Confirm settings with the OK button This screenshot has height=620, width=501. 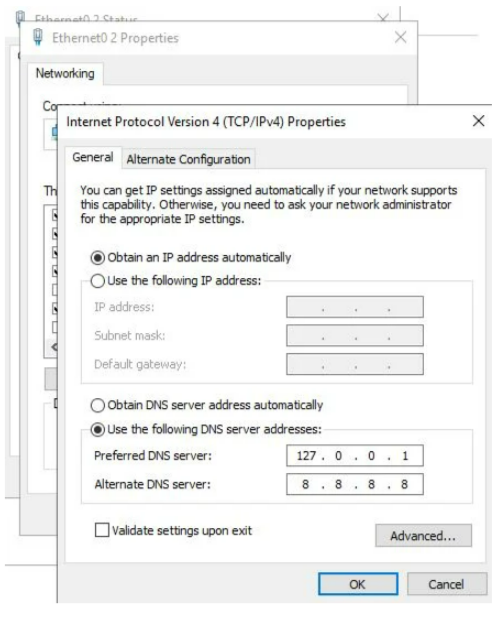click(358, 584)
